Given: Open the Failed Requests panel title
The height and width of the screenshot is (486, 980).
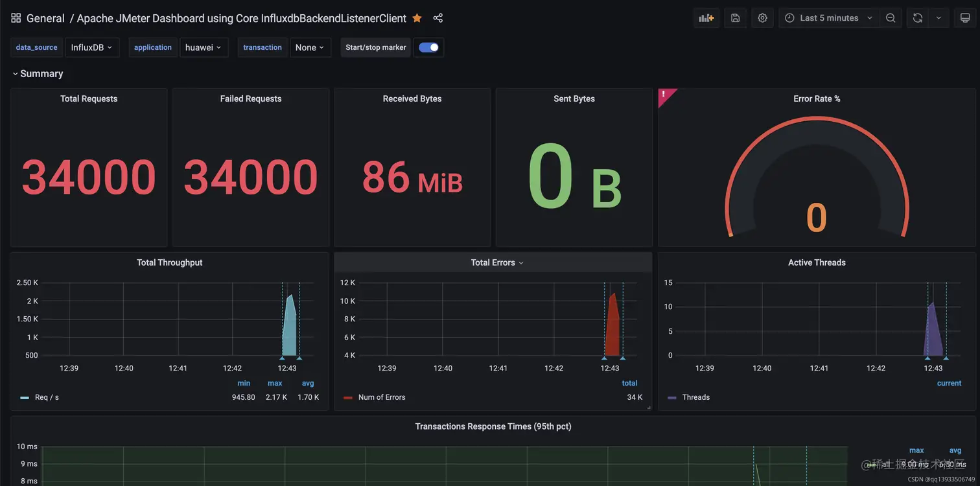Looking at the screenshot, I should pyautogui.click(x=251, y=98).
